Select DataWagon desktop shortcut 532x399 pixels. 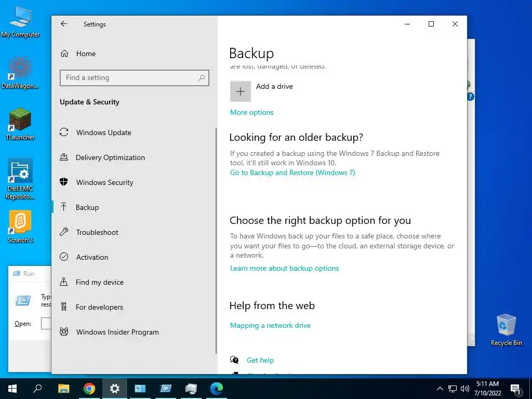click(x=20, y=73)
